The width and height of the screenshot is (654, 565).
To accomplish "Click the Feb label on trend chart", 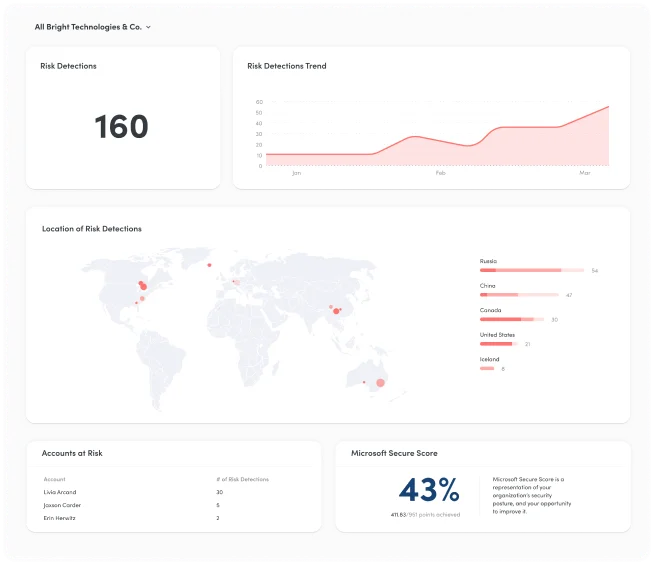I will coord(440,173).
